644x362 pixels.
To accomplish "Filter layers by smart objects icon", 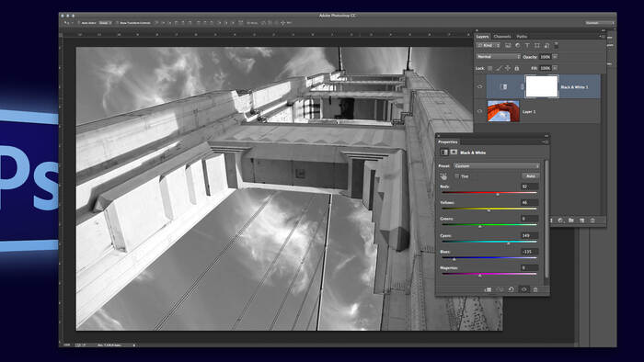I will [x=546, y=46].
